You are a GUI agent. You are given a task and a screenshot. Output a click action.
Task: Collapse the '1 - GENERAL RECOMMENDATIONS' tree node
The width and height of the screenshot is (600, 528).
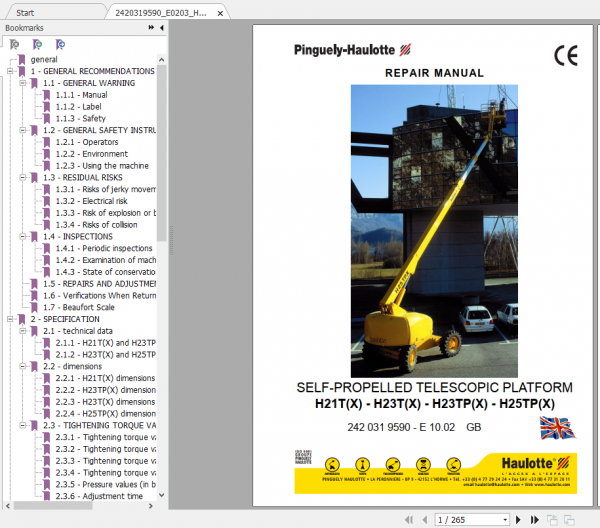click(10, 71)
